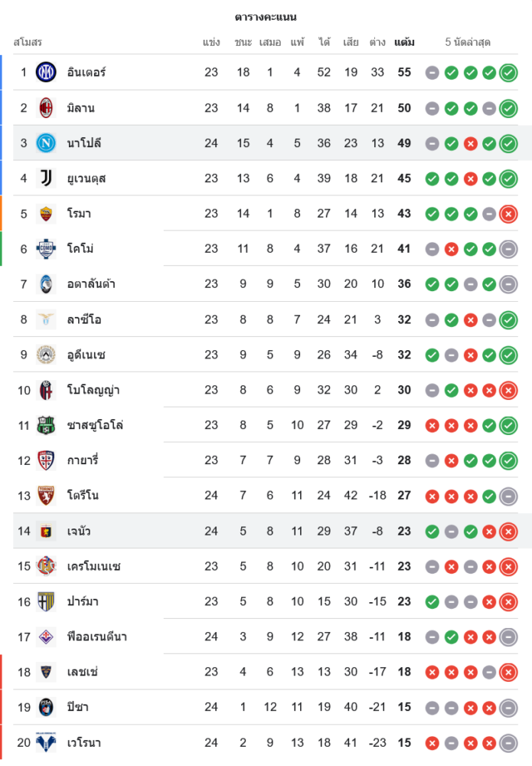The height and width of the screenshot is (766, 532).
Task: Click the Inter club crest
Action: (47, 73)
